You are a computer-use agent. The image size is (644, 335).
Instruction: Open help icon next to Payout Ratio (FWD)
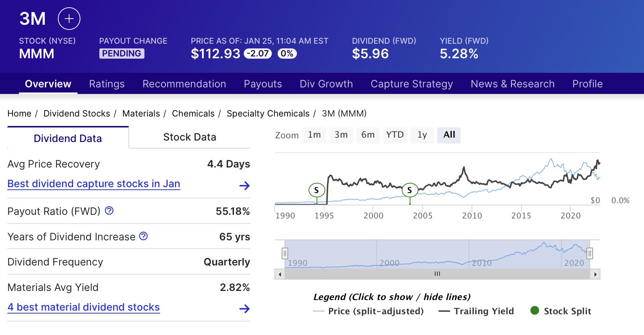pos(109,210)
